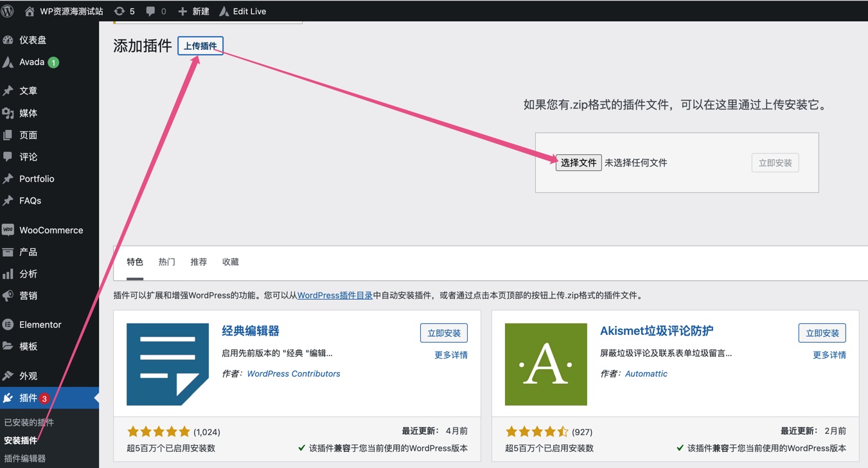This screenshot has height=468, width=868.
Task: Switch to the 热门 tab
Action: pos(166,262)
